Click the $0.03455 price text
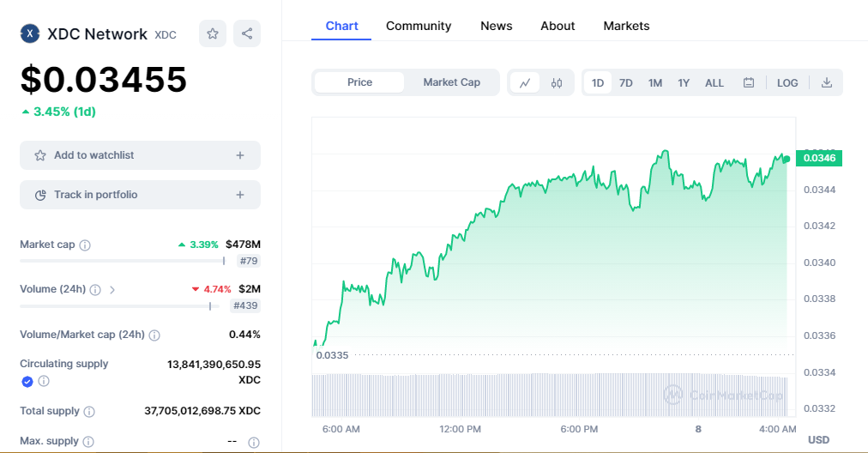This screenshot has height=453, width=868. tap(104, 79)
